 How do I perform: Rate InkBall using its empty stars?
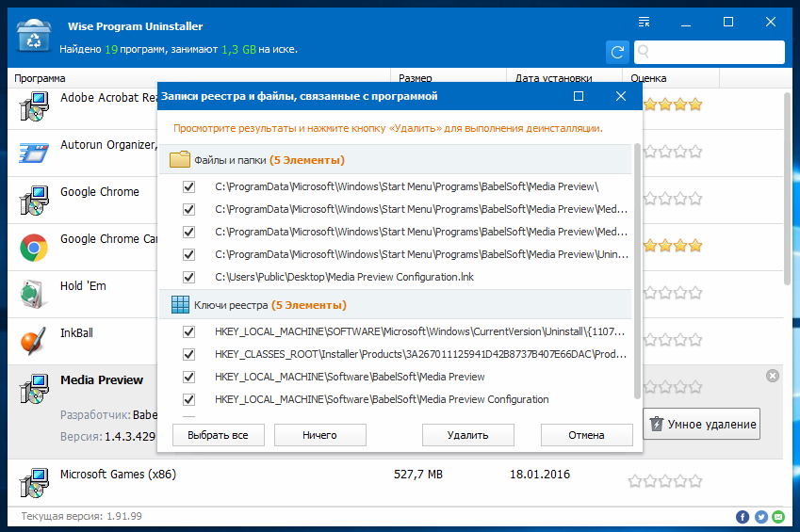tap(673, 340)
